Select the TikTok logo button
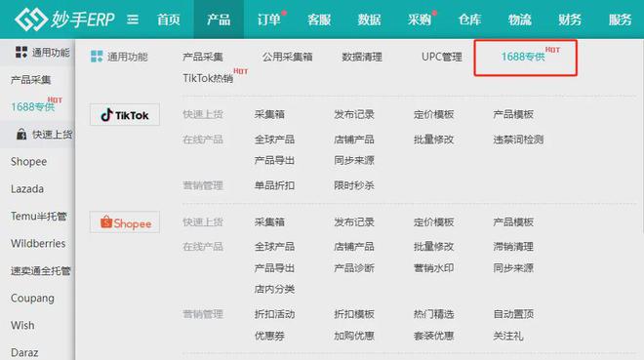This screenshot has width=644, height=360. 125,115
